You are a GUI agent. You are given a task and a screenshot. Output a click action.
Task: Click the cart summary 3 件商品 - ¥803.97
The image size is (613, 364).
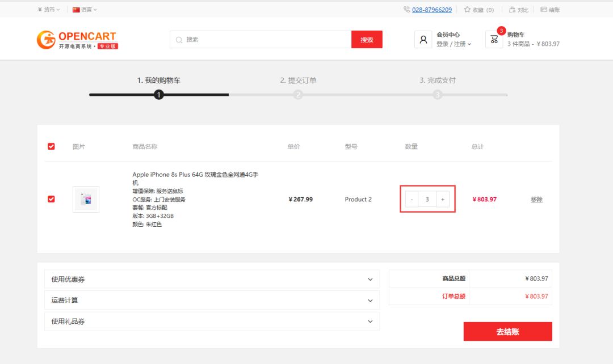(x=534, y=44)
